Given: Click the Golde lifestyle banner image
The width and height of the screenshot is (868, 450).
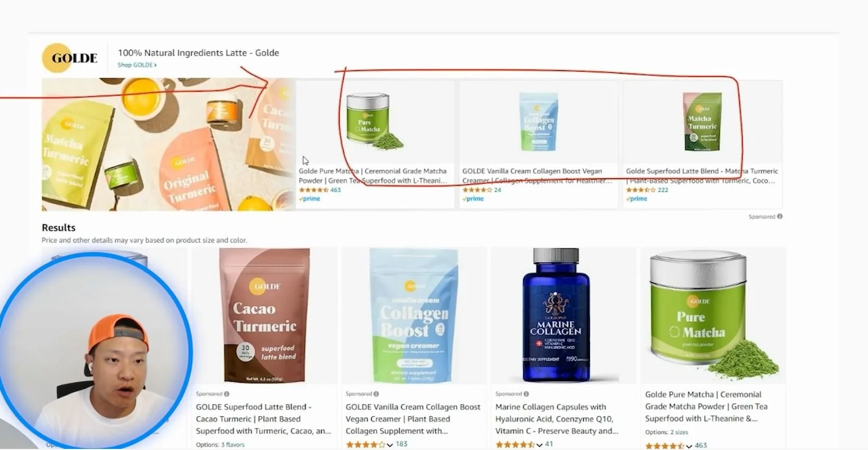Looking at the screenshot, I should (x=168, y=145).
